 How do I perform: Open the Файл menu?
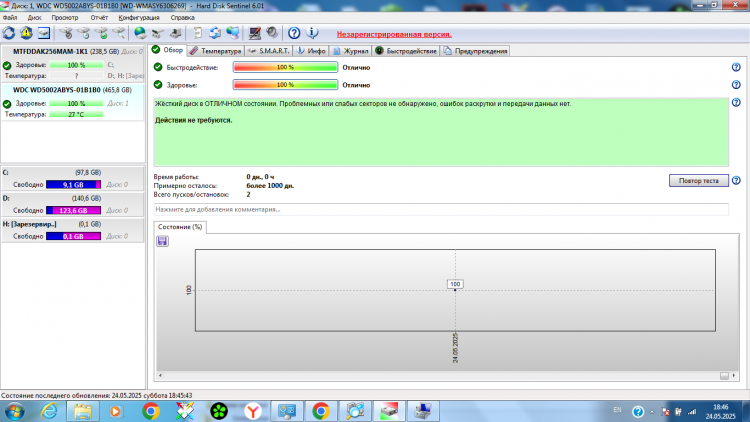pyautogui.click(x=10, y=18)
